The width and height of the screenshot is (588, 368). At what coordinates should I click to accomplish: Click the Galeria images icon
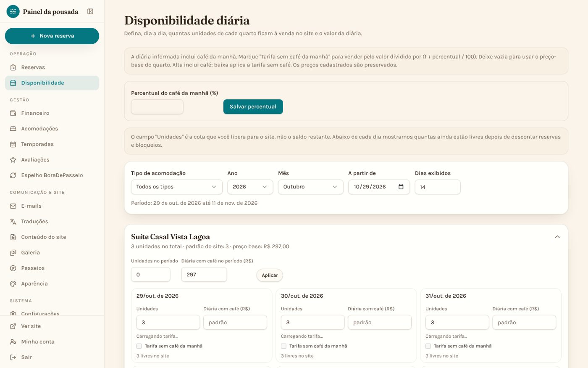point(13,253)
